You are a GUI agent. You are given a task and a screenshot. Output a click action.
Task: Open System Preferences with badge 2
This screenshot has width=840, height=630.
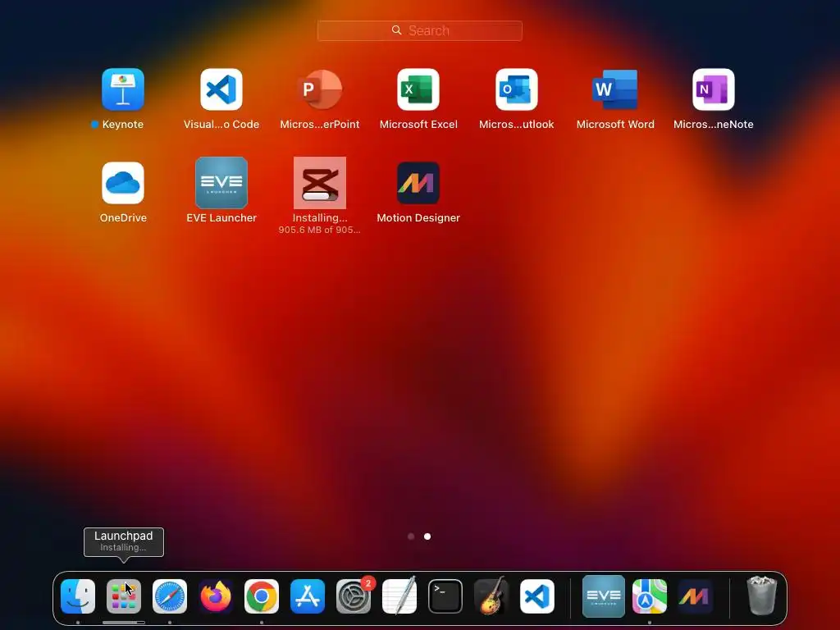pyautogui.click(x=354, y=596)
